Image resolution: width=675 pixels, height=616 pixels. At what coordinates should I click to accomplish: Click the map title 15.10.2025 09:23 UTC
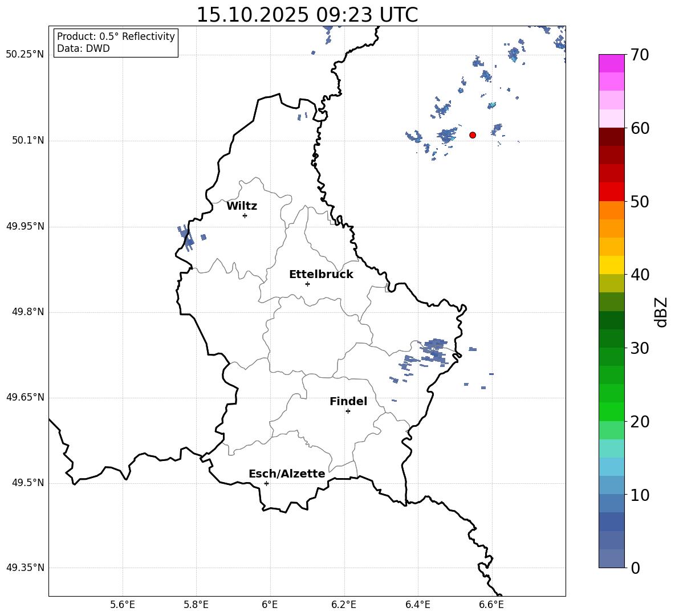(x=307, y=15)
